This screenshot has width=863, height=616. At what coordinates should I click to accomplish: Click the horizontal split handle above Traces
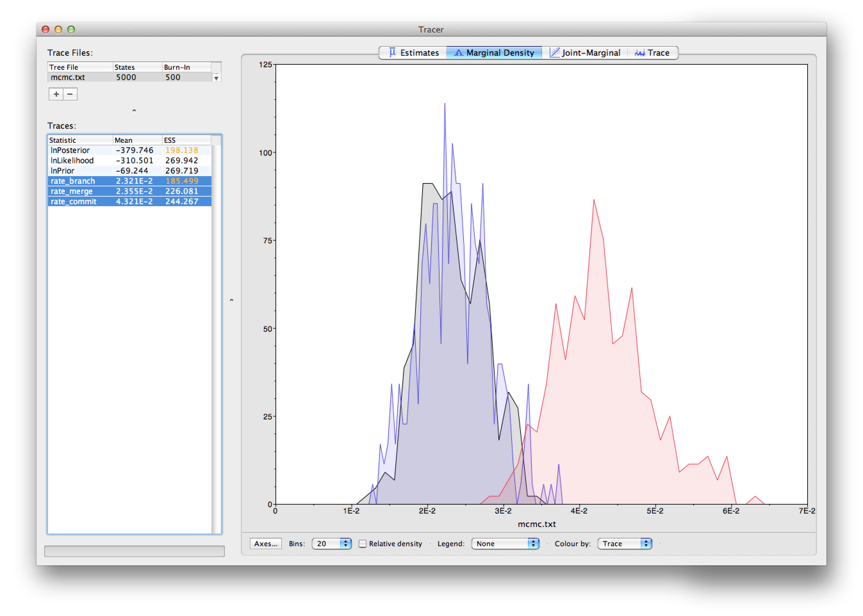click(134, 111)
